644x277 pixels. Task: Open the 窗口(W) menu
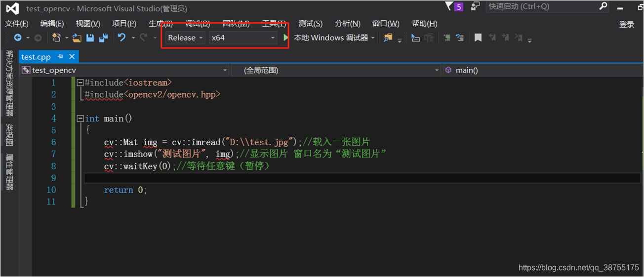tap(386, 24)
